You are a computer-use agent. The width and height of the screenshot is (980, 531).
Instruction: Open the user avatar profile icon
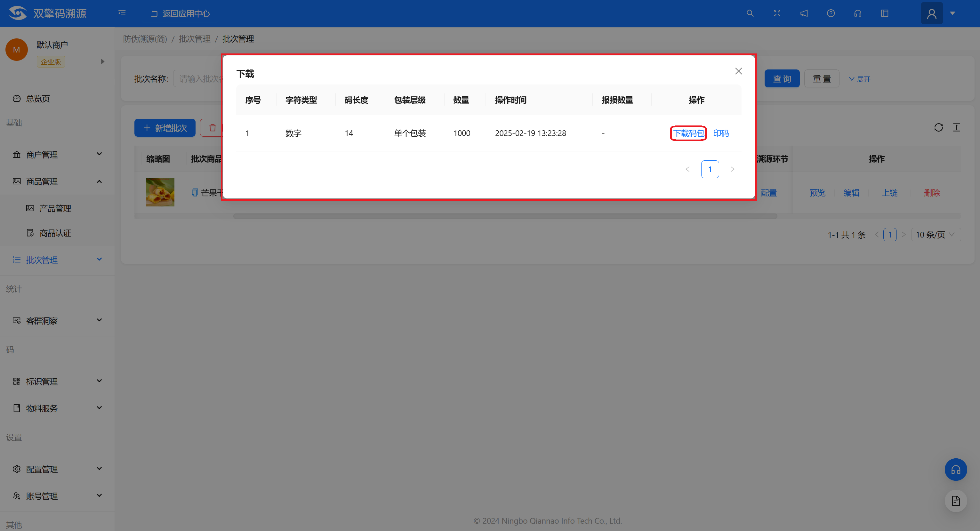[932, 13]
